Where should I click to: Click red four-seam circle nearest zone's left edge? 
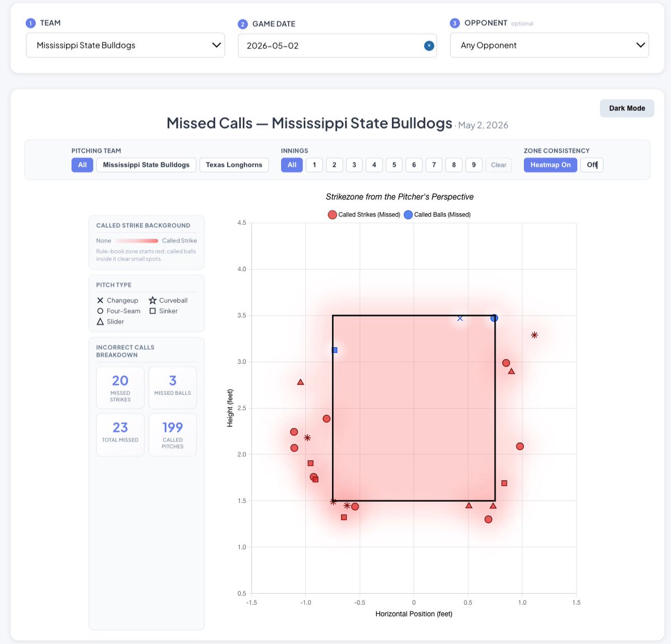327,419
